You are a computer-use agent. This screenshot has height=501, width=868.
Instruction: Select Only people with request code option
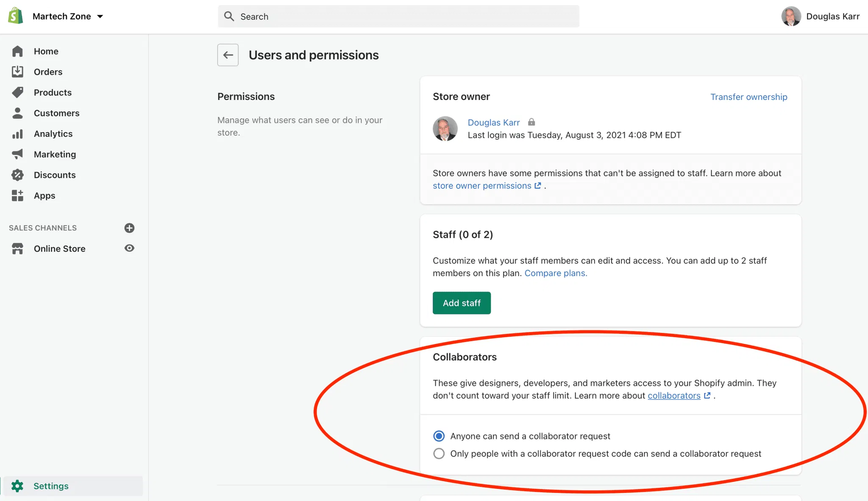tap(439, 454)
